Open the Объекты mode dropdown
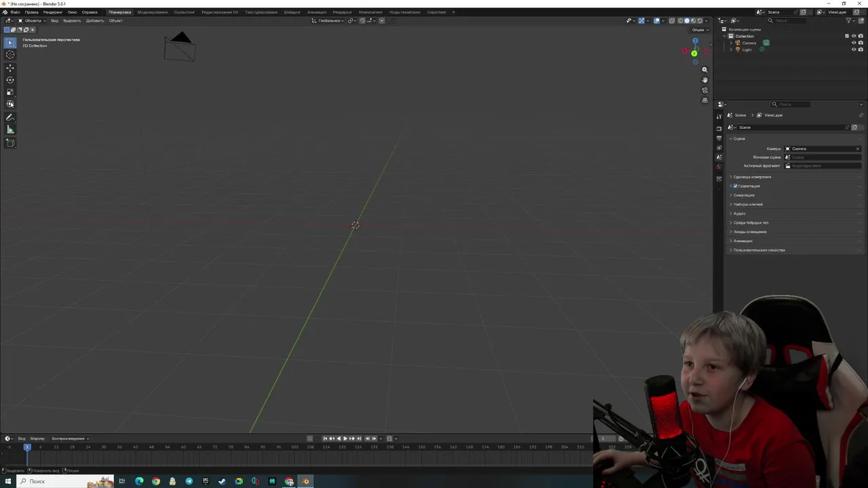 tap(32, 21)
